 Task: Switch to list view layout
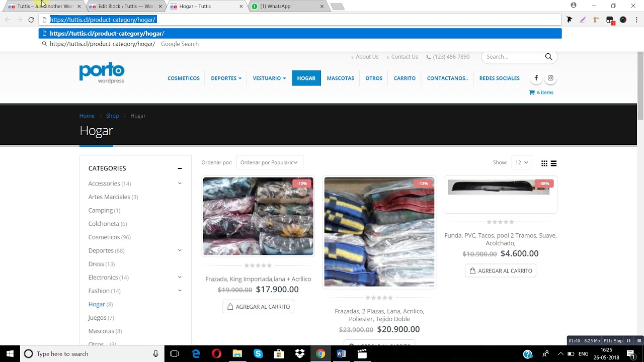click(x=553, y=163)
